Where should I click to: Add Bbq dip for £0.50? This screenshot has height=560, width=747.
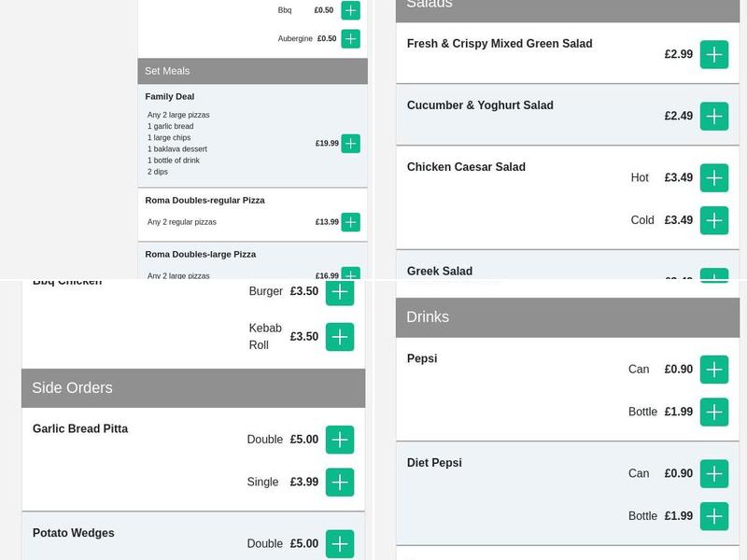350,10
